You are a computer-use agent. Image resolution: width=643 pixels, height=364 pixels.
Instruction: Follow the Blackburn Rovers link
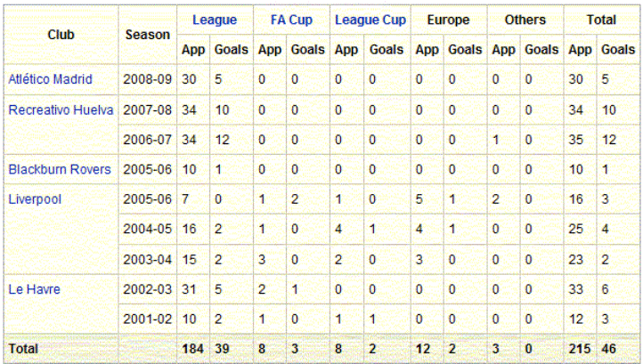click(x=60, y=169)
